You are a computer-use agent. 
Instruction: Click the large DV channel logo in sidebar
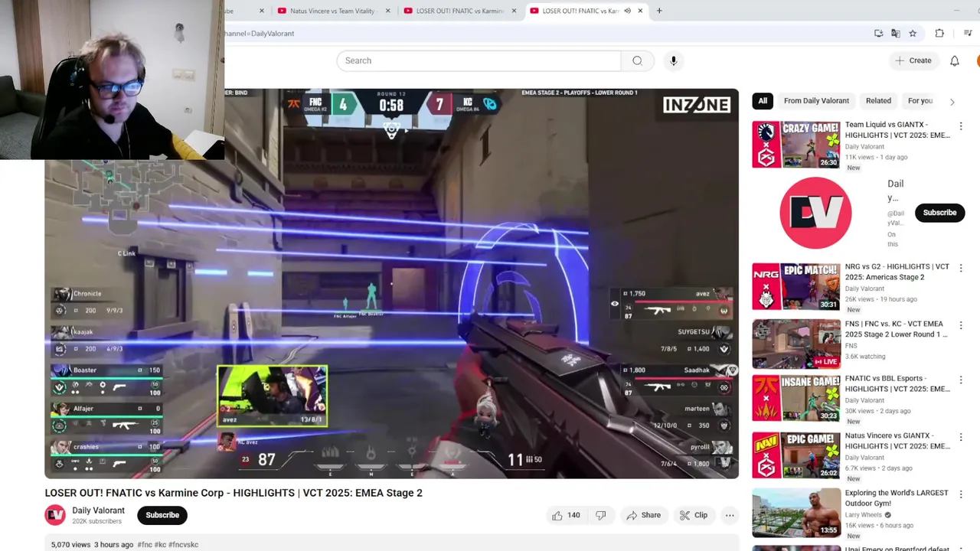[x=815, y=213]
